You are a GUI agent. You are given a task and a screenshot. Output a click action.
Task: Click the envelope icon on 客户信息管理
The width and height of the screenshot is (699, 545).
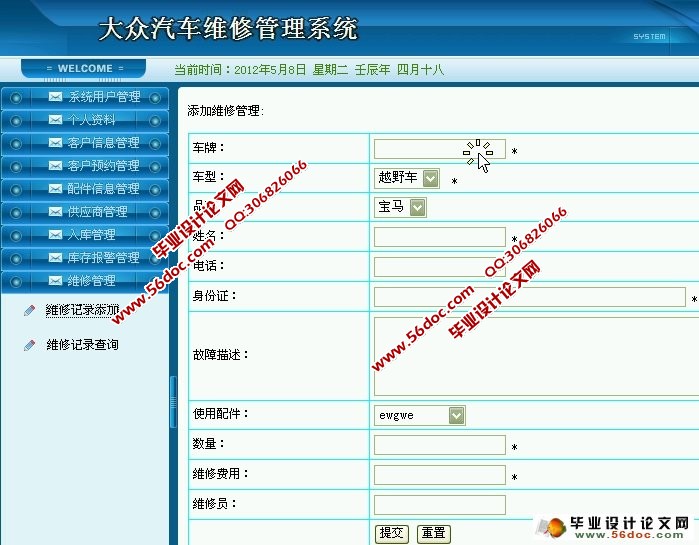click(x=55, y=143)
